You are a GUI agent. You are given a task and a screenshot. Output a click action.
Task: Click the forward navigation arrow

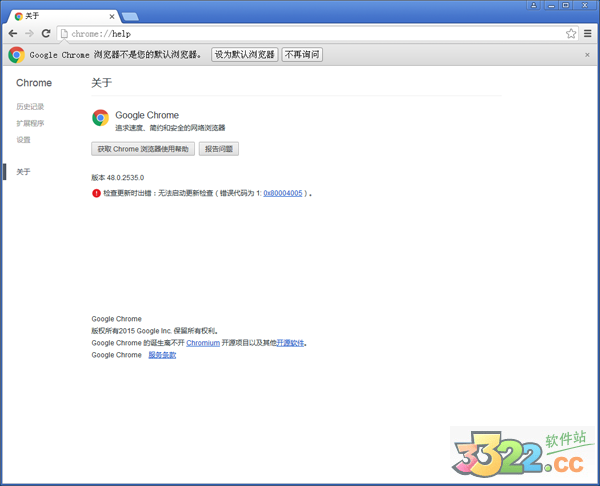(x=29, y=34)
